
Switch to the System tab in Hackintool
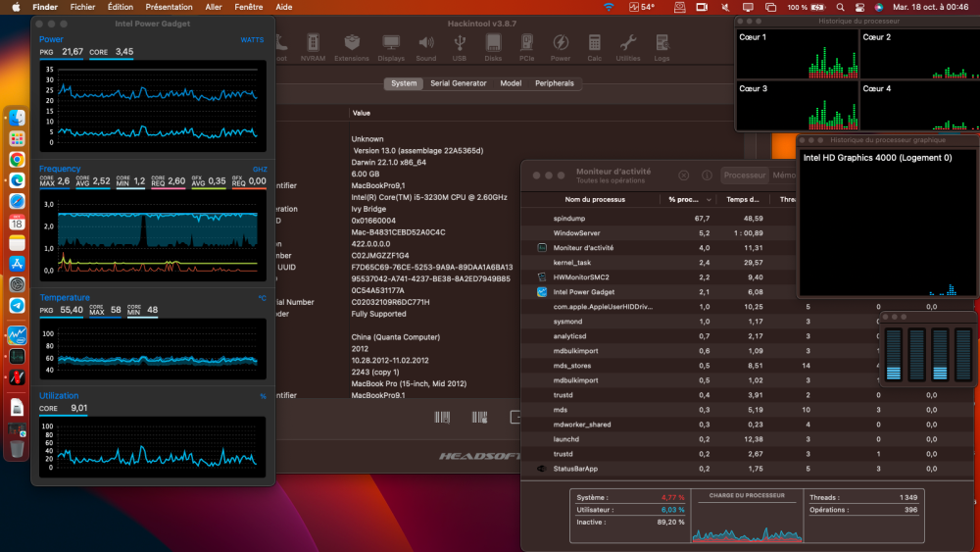click(x=404, y=83)
